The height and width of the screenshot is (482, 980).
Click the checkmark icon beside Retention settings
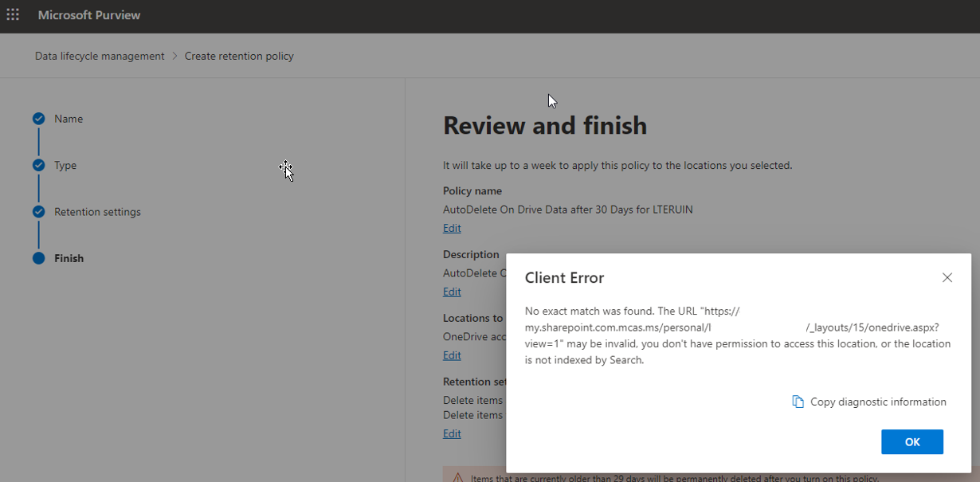tap(38, 212)
